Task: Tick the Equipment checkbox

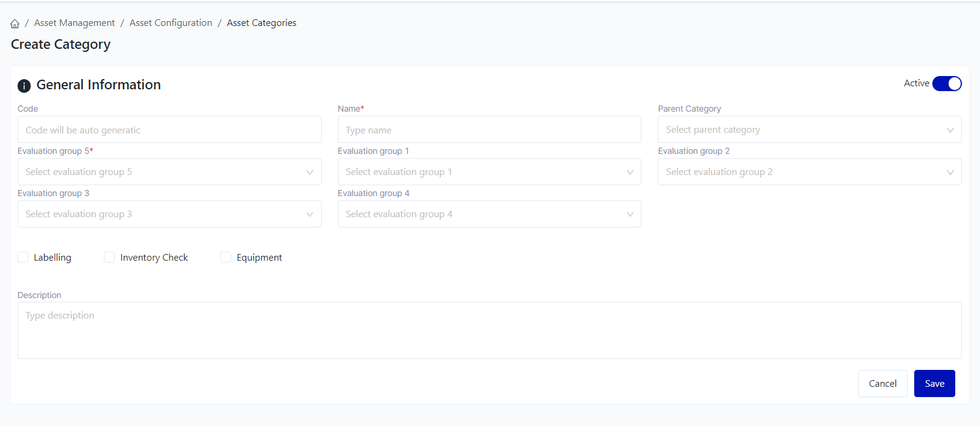Action: point(226,257)
